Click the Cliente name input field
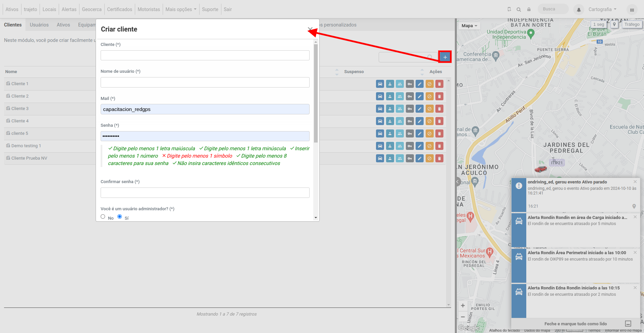The image size is (644, 333). pos(205,55)
